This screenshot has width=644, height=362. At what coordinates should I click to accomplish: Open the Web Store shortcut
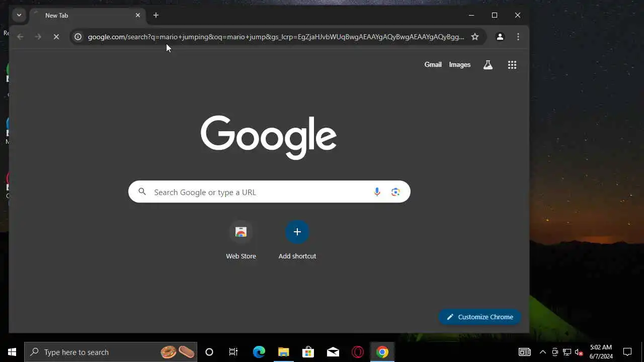tap(241, 241)
